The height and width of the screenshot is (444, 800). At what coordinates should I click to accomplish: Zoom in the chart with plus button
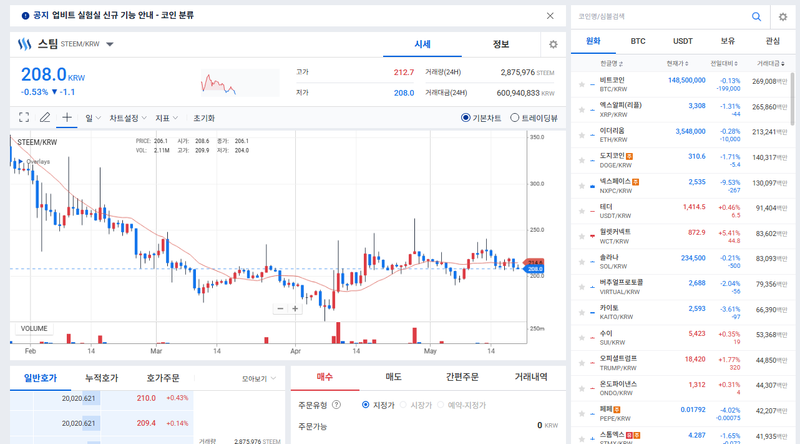click(x=295, y=309)
